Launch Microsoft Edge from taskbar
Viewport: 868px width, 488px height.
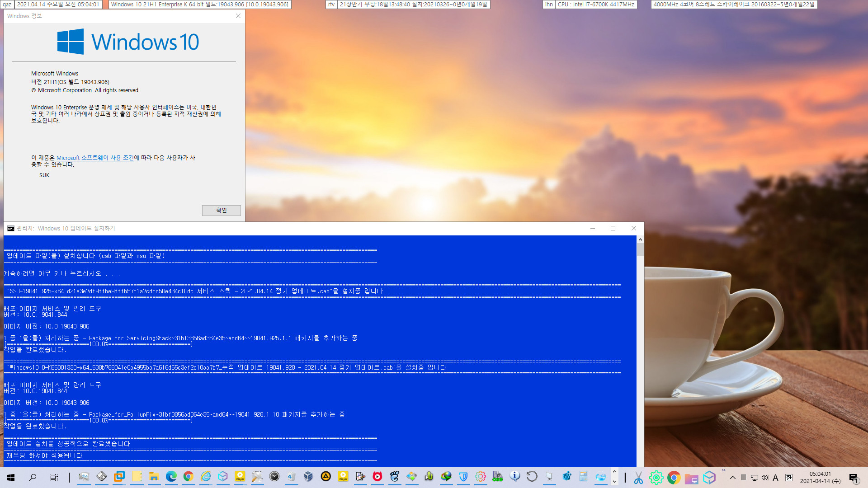coord(171,476)
